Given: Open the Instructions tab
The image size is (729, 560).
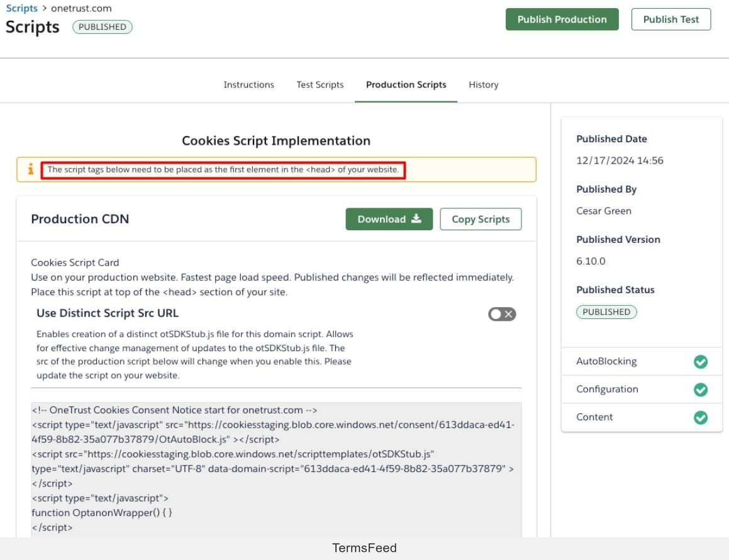Looking at the screenshot, I should coord(248,85).
